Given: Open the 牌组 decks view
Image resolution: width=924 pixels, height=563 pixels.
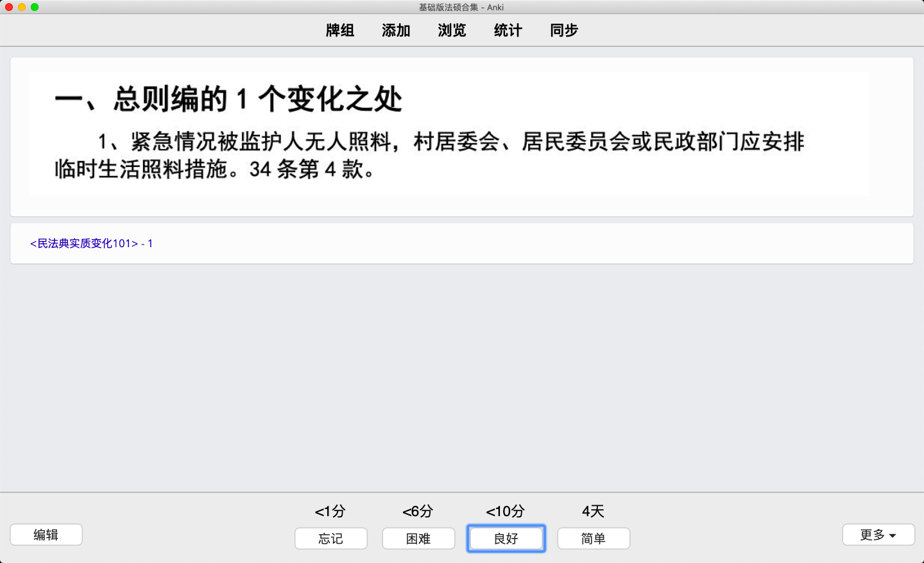Looking at the screenshot, I should tap(340, 30).
